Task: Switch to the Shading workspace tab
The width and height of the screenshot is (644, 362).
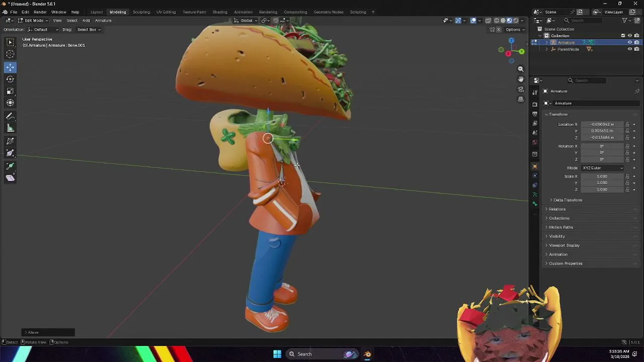Action: (x=220, y=12)
